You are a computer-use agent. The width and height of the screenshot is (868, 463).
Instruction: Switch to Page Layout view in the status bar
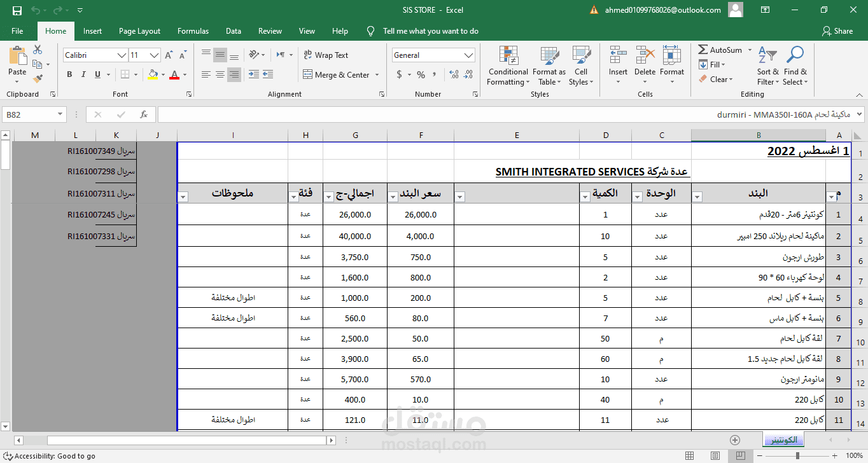716,456
